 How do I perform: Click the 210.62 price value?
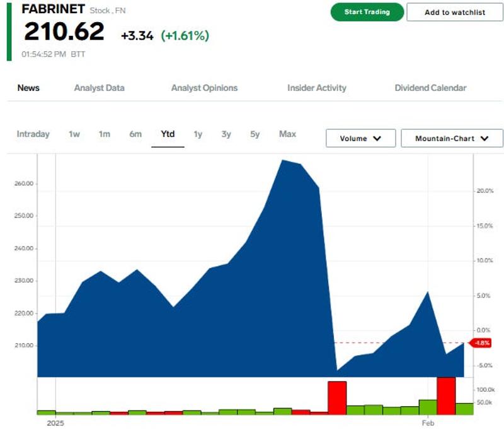coord(64,32)
